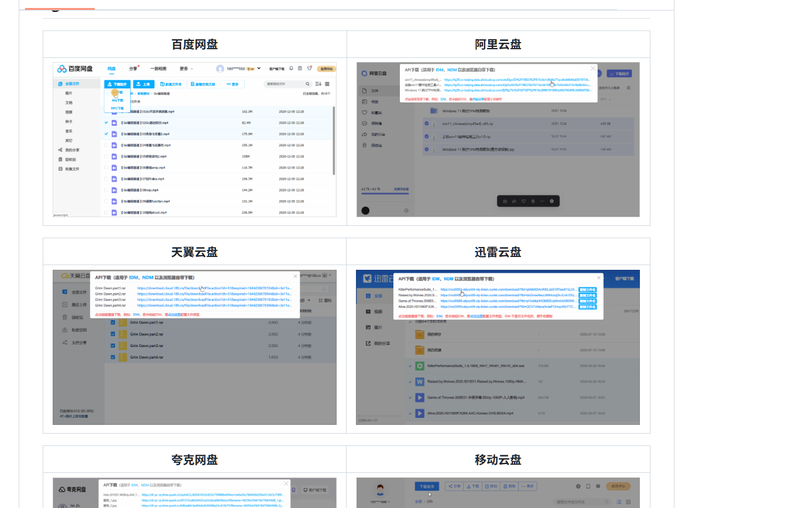Close the Aliyun API download dialog
Screen dimensions: 812x508
(593, 68)
